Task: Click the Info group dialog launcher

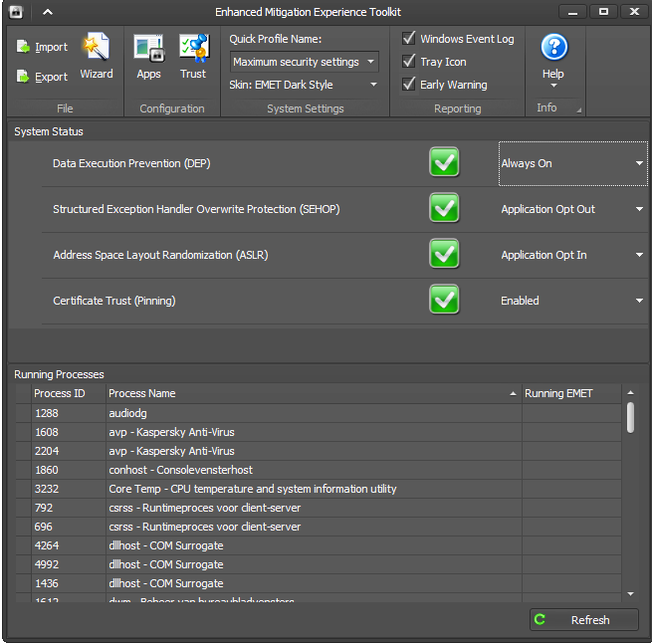Action: (578, 110)
